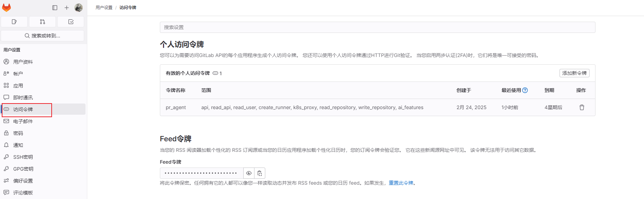644x199 pixels.
Task: Click 用户设置 in the breadcrumb
Action: [x=104, y=8]
